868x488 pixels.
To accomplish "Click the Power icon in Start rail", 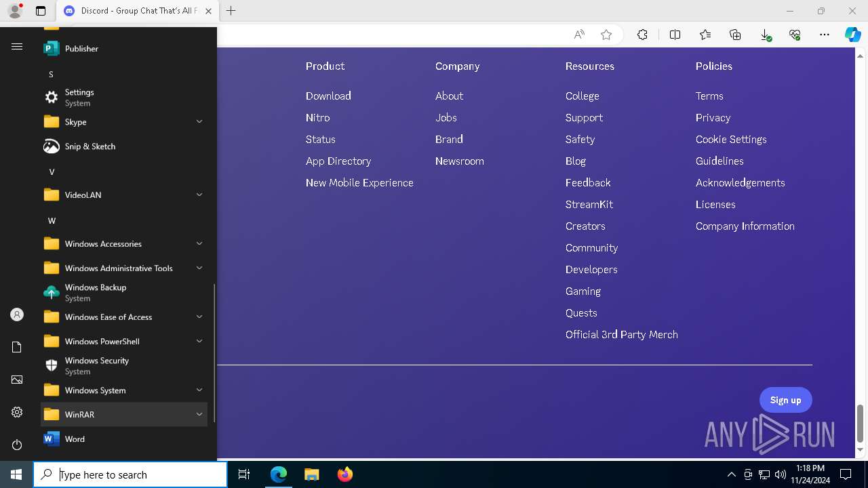I will pos(17,445).
